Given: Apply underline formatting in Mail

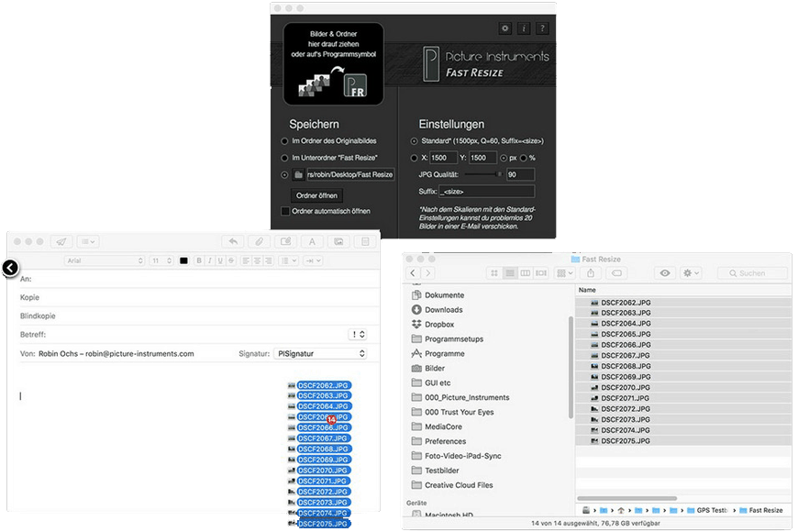Looking at the screenshot, I should point(220,260).
